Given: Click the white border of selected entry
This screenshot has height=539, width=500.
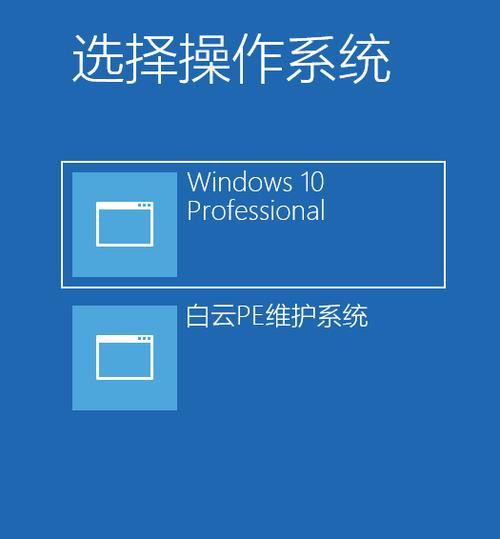Looking at the screenshot, I should (x=254, y=162).
